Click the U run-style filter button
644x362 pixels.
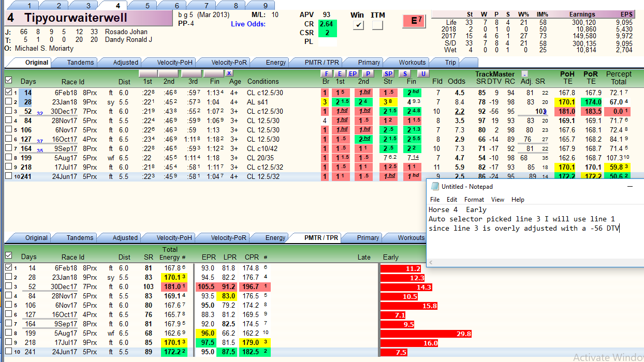[x=423, y=74]
